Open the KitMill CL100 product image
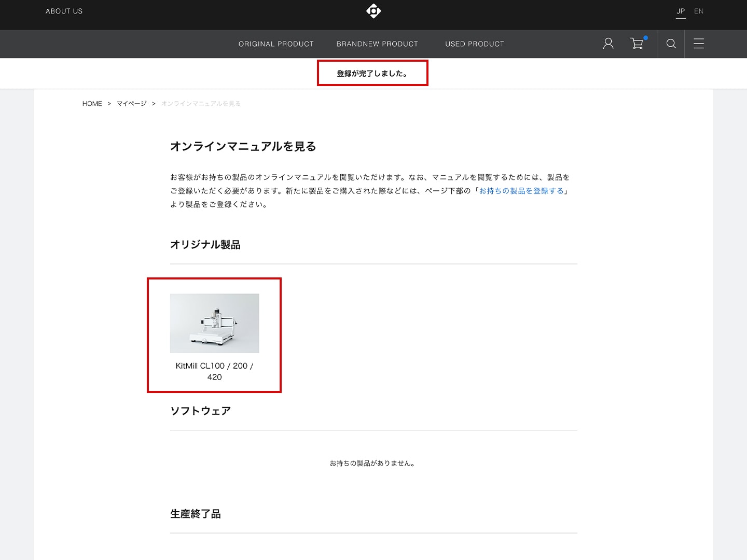 [x=214, y=323]
